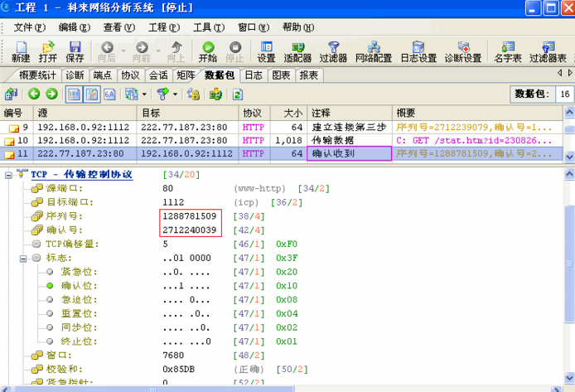The width and height of the screenshot is (575, 392).
Task: Select the 校验和 checksum row
Action: coord(169,370)
